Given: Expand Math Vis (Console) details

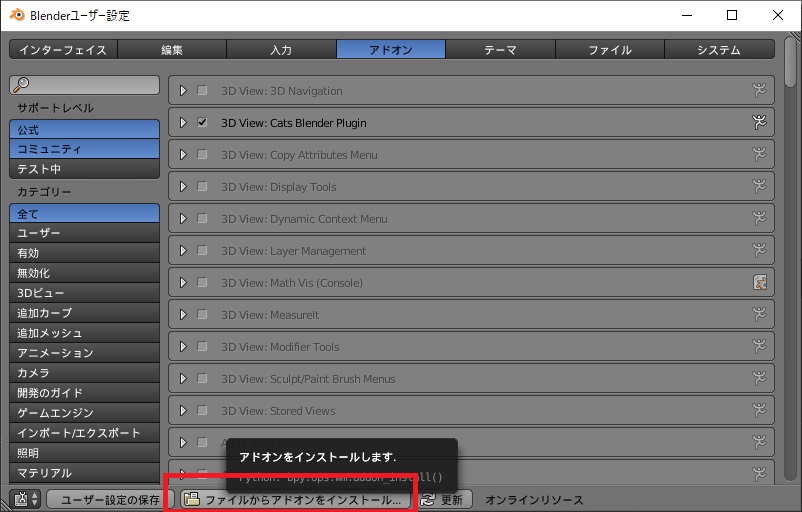Looking at the screenshot, I should 183,282.
